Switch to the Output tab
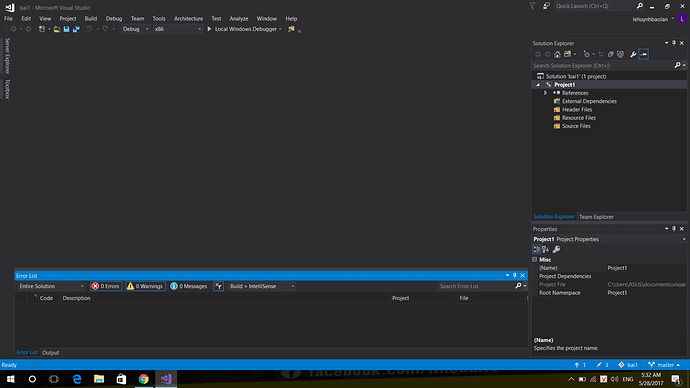Viewport: 690px width, 388px height. [51, 353]
